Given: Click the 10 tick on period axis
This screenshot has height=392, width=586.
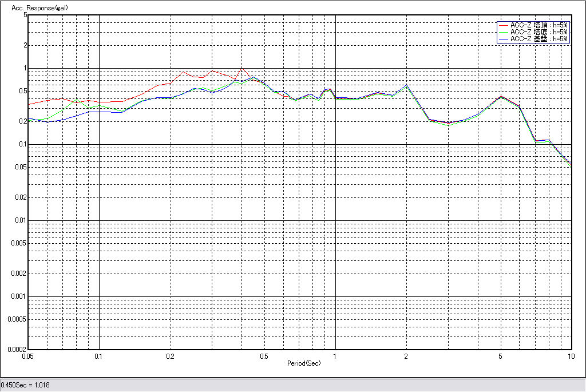Looking at the screenshot, I should [571, 356].
